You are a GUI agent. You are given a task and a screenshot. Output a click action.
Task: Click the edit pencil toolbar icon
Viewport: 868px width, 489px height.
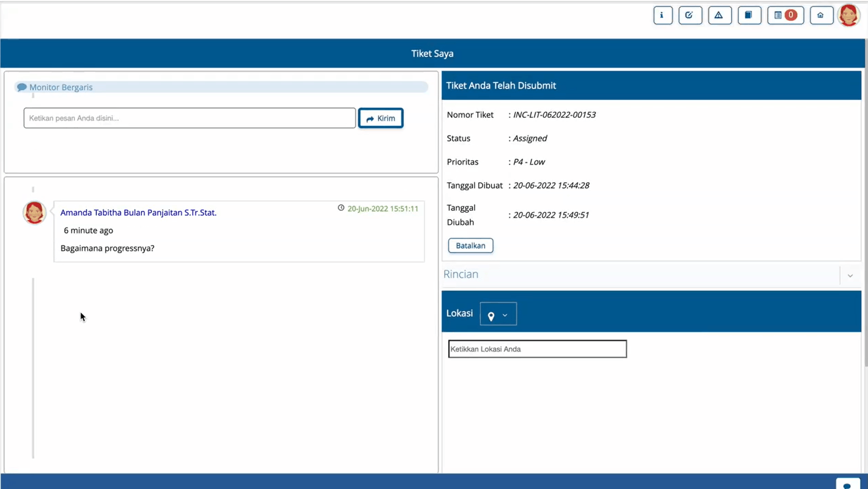[690, 15]
